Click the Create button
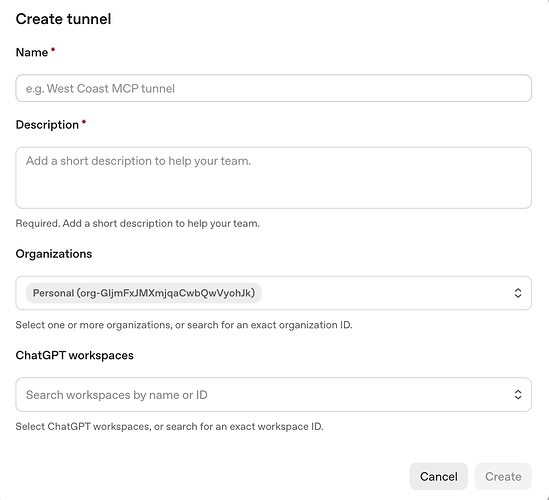This screenshot has width=549, height=500. coord(503,477)
